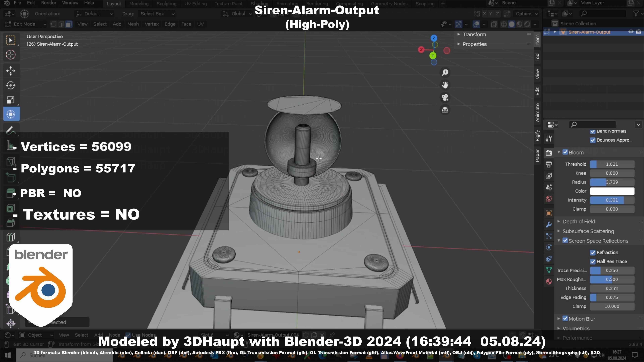Image resolution: width=644 pixels, height=362 pixels.
Task: Select face select mode icon
Action: (x=69, y=24)
